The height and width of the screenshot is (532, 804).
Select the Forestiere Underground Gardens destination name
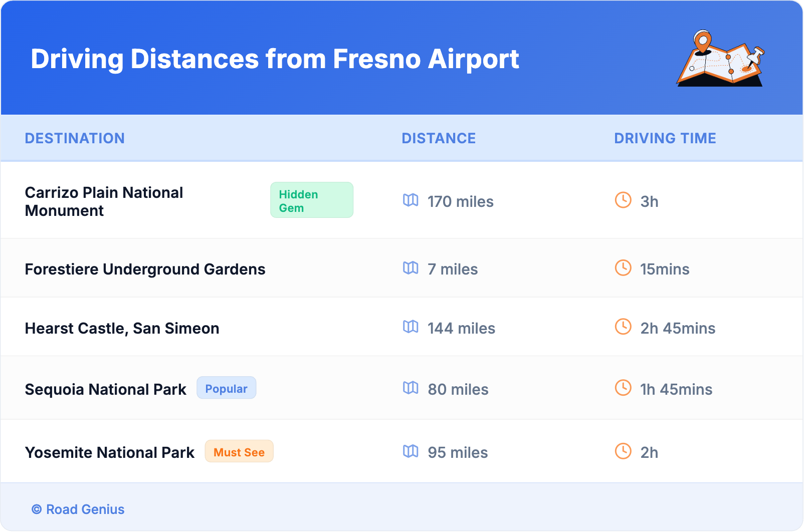coord(145,269)
